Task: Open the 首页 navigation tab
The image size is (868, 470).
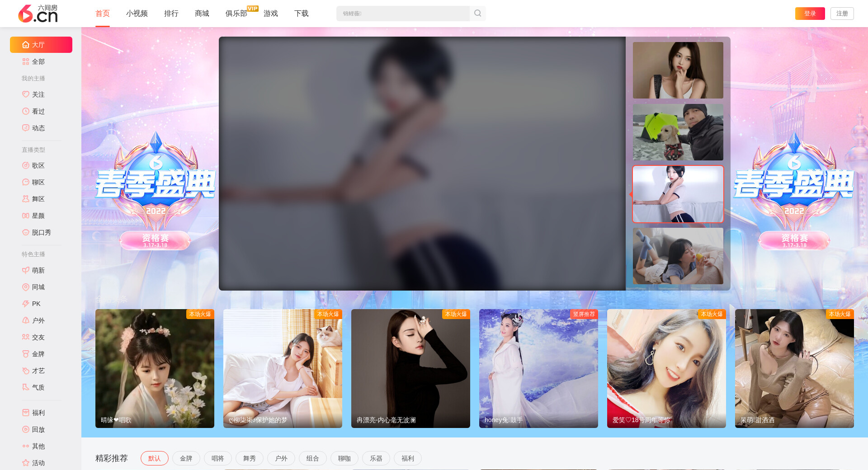Action: click(x=103, y=14)
